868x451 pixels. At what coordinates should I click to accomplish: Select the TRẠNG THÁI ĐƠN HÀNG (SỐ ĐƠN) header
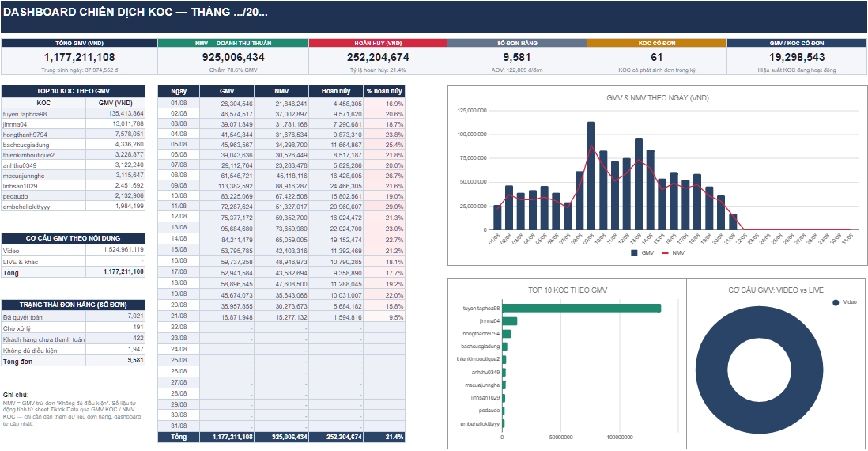(73, 305)
